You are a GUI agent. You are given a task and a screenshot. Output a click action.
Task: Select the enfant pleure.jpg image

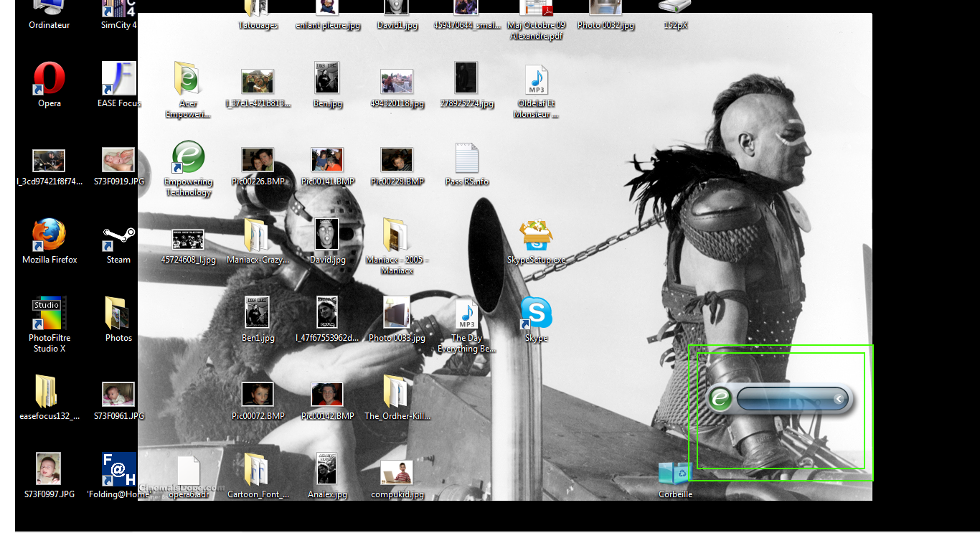point(327,8)
